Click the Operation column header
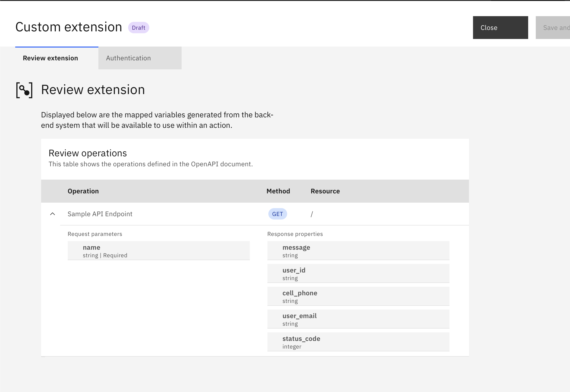Viewport: 570px width, 392px height. 83,191
